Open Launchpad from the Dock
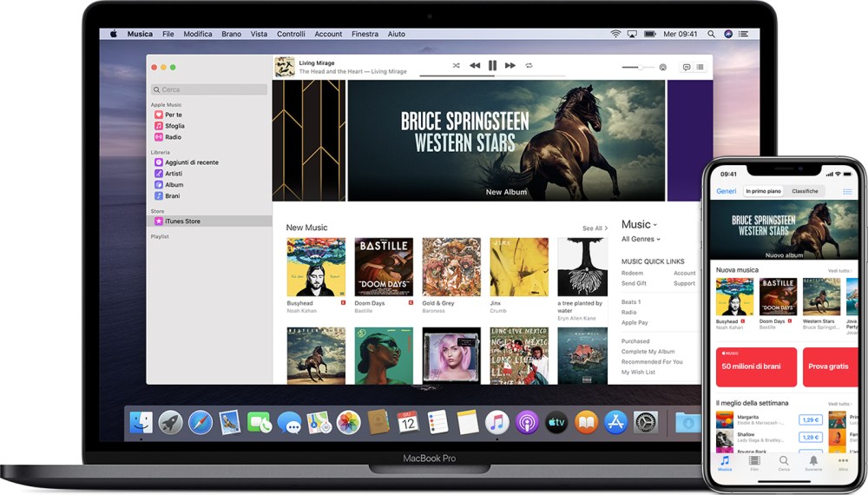Screen dimensions: 868x495 (170, 422)
